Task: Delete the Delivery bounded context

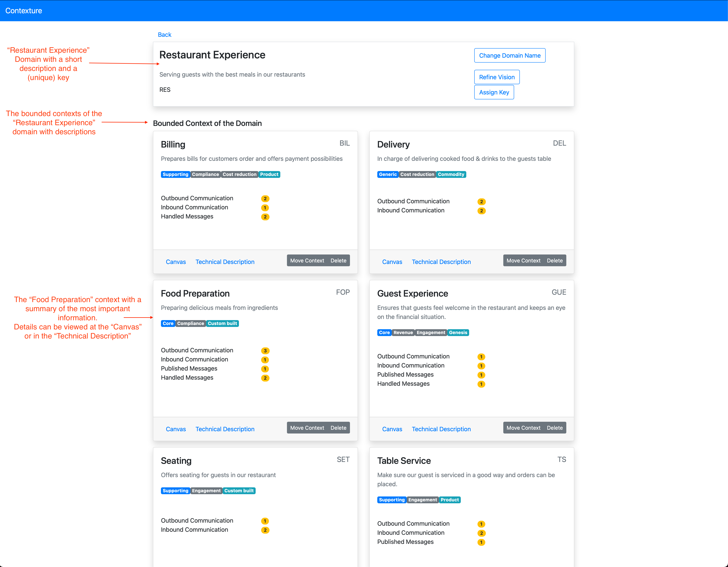Action: tap(554, 261)
